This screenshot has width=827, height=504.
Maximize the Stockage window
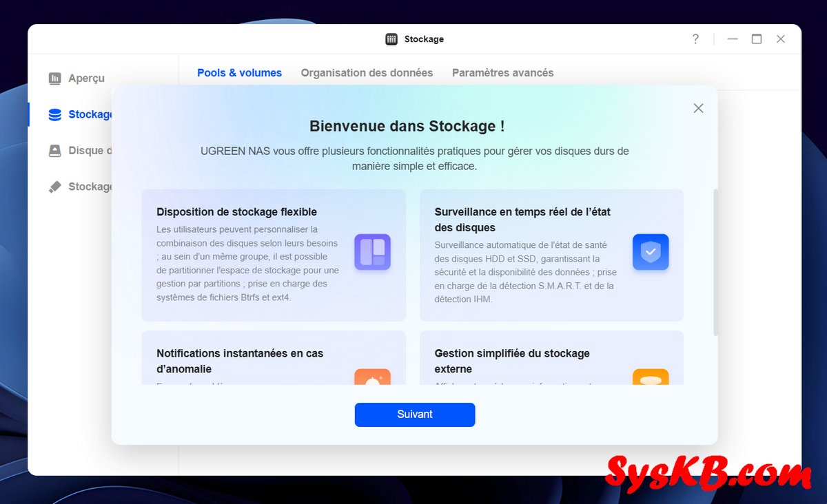click(x=757, y=39)
